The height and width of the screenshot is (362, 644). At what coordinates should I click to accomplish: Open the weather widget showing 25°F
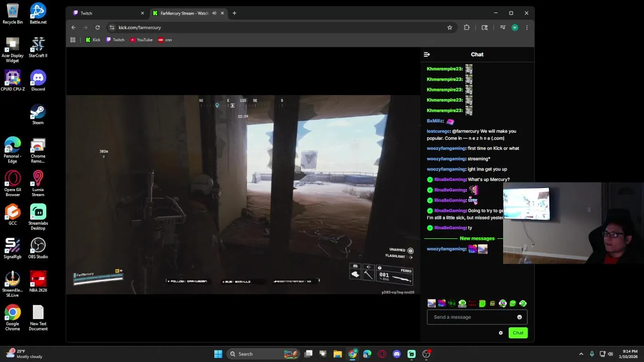24,354
